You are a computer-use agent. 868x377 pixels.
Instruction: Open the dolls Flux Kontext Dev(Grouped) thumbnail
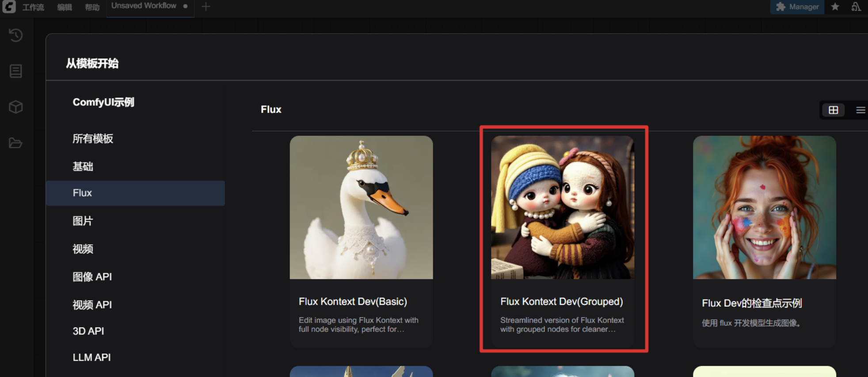click(x=563, y=207)
